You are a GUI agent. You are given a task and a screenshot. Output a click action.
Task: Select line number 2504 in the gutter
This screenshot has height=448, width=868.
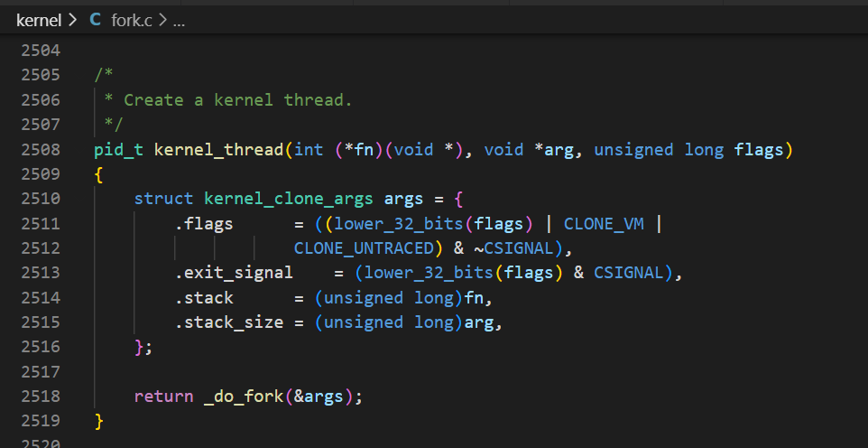click(x=41, y=51)
